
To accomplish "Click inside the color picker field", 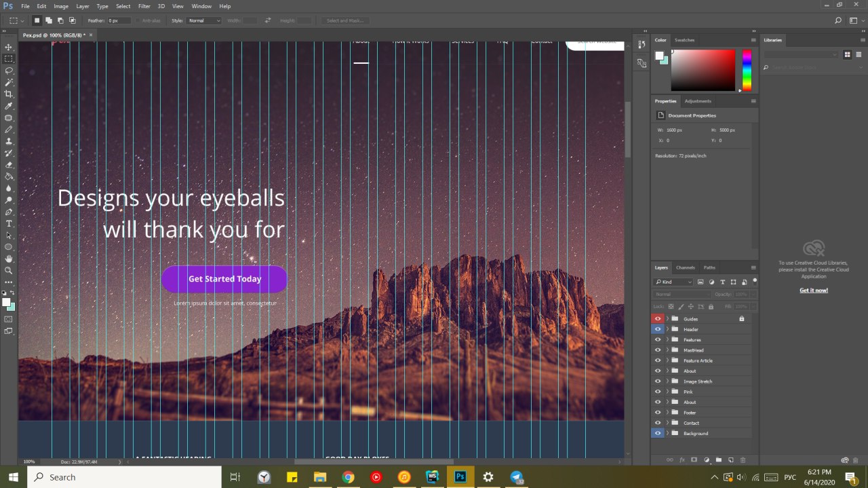I will [703, 70].
